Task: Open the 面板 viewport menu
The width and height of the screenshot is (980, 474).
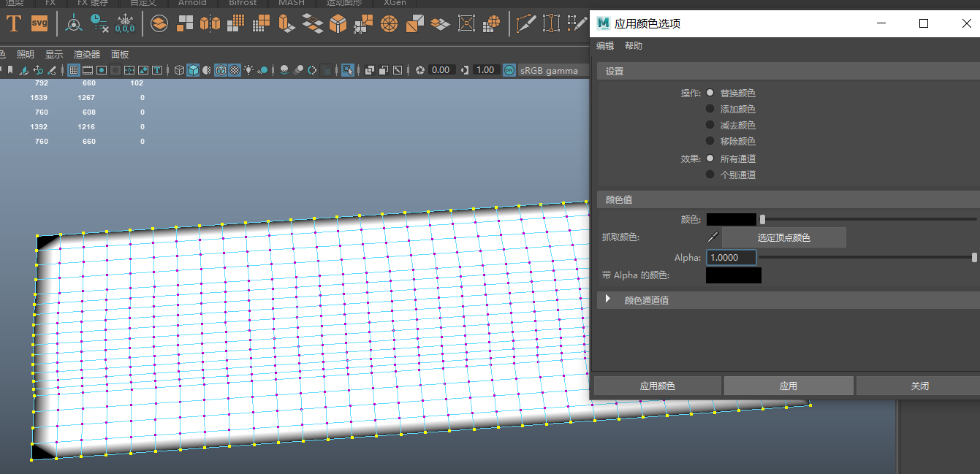Action: [x=120, y=55]
